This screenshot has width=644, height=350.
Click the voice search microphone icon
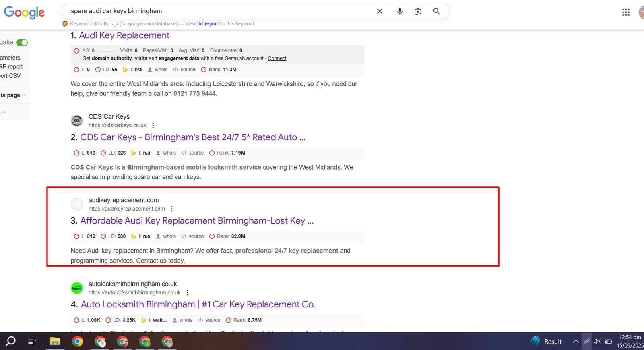coord(400,11)
